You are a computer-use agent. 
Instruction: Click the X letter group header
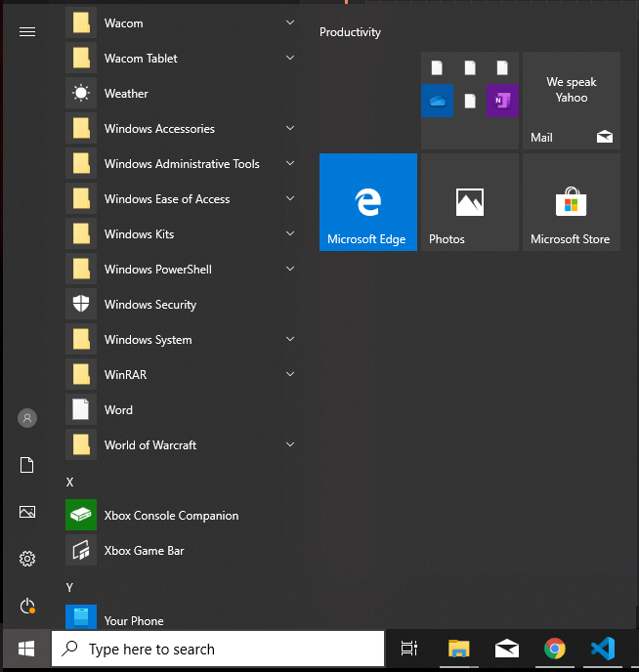click(x=69, y=483)
